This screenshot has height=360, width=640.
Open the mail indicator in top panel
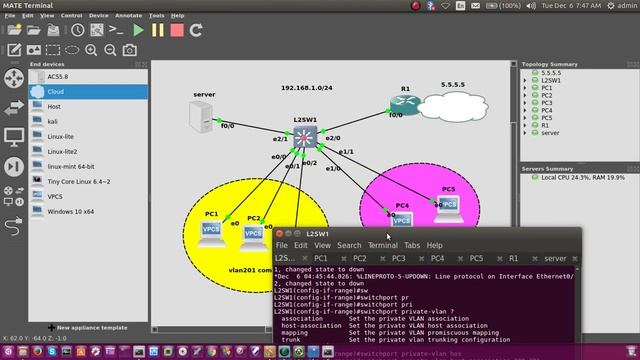tap(476, 6)
